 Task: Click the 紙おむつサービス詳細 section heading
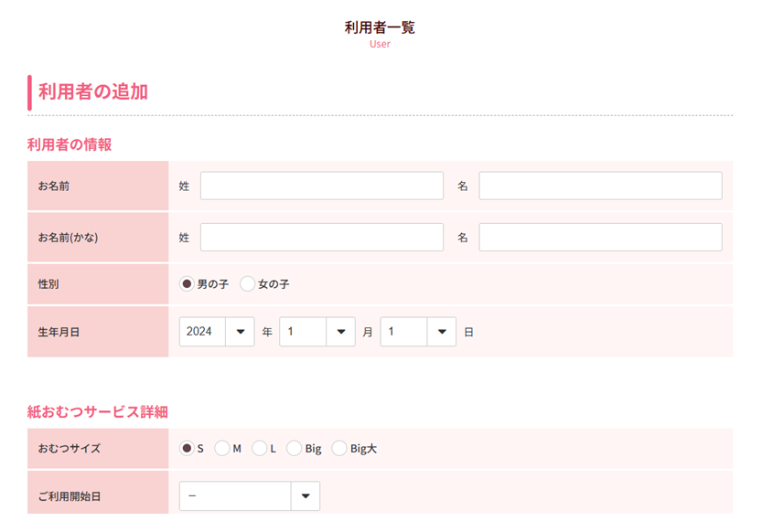[x=98, y=412]
